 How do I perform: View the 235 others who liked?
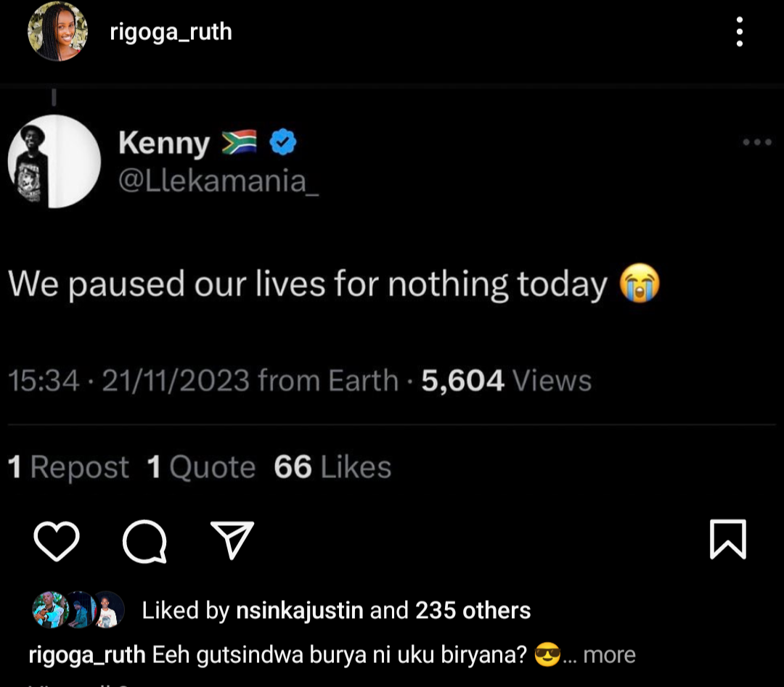(473, 611)
